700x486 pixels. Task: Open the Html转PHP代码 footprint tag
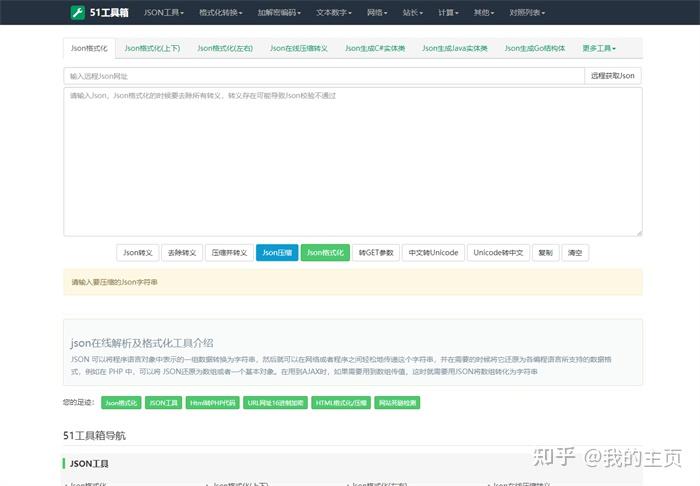(x=212, y=403)
